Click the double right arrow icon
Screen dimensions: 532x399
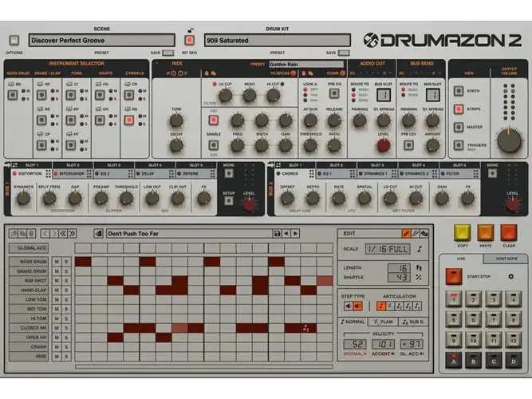73,234
